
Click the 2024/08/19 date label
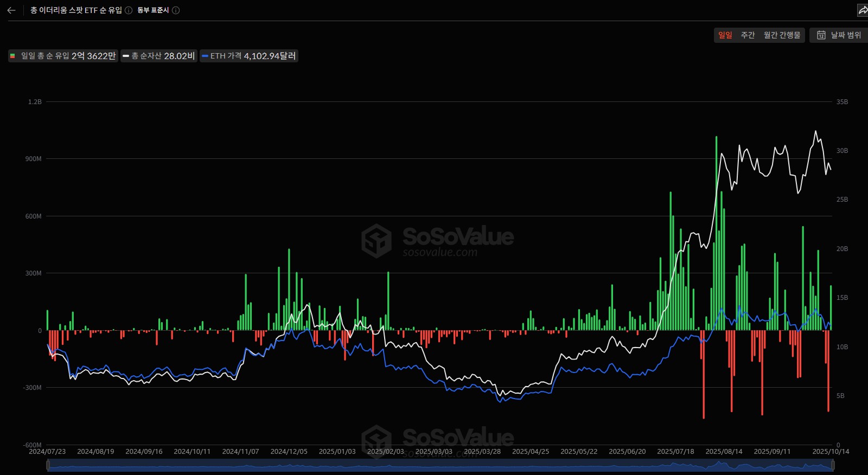tap(95, 452)
